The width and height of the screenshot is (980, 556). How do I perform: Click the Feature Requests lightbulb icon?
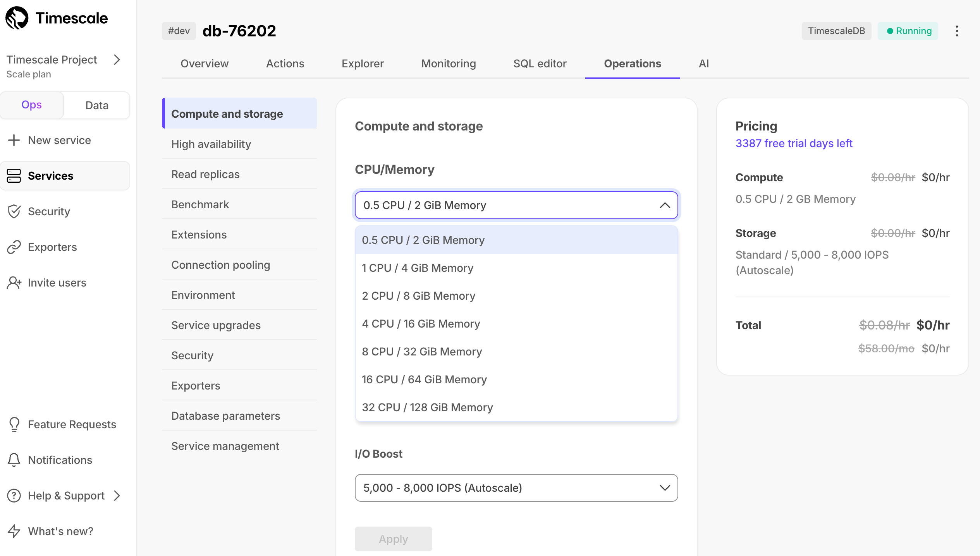tap(14, 424)
